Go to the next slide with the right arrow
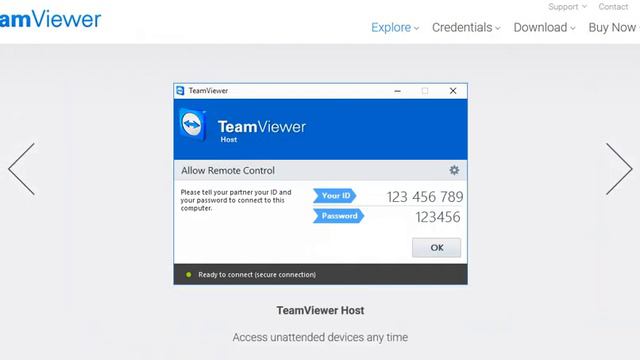 coord(619,169)
